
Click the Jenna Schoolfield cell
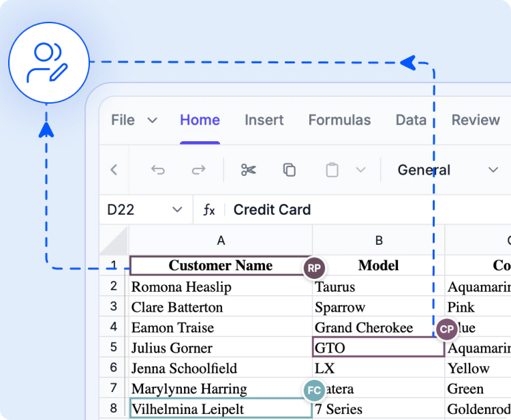tap(221, 367)
